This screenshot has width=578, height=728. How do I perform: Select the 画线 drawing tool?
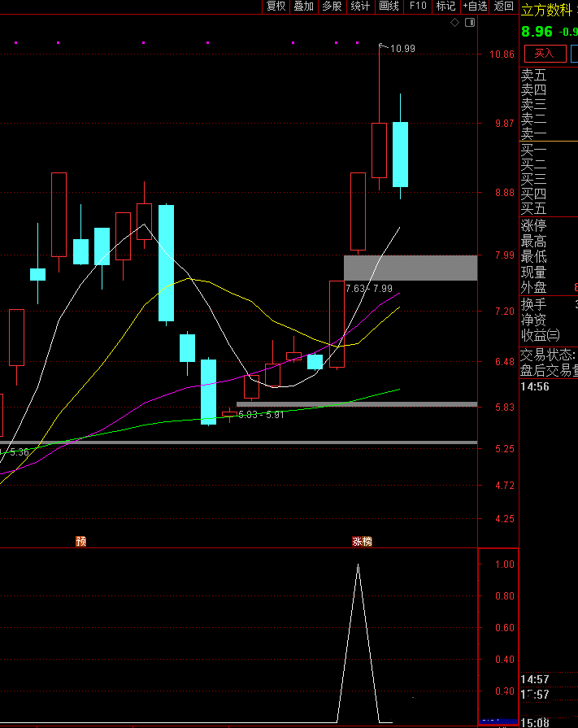389,7
